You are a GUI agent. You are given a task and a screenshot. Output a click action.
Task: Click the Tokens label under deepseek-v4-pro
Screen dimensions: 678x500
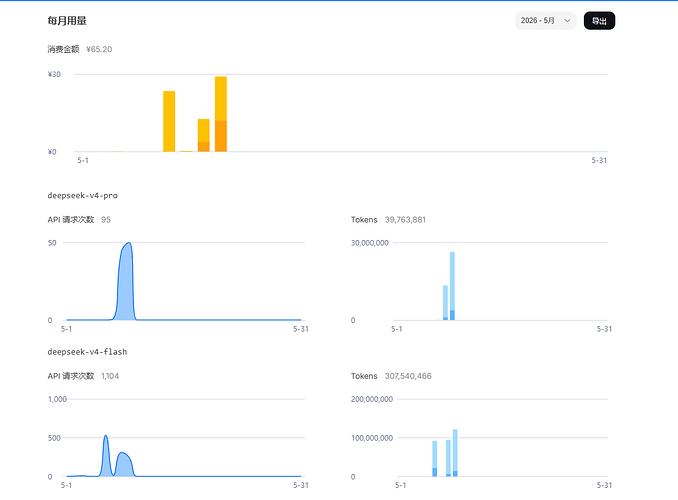click(364, 220)
